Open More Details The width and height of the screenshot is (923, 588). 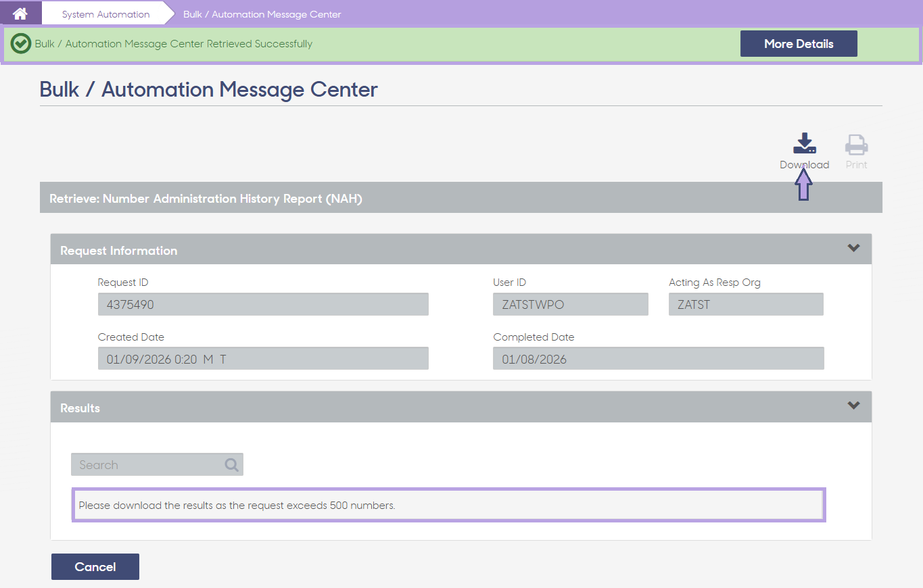(799, 44)
